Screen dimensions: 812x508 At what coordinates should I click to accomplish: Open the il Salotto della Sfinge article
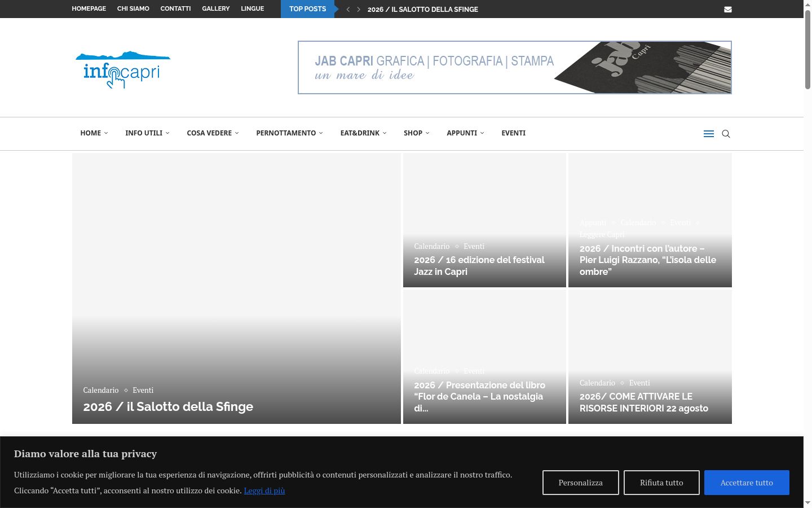168,407
